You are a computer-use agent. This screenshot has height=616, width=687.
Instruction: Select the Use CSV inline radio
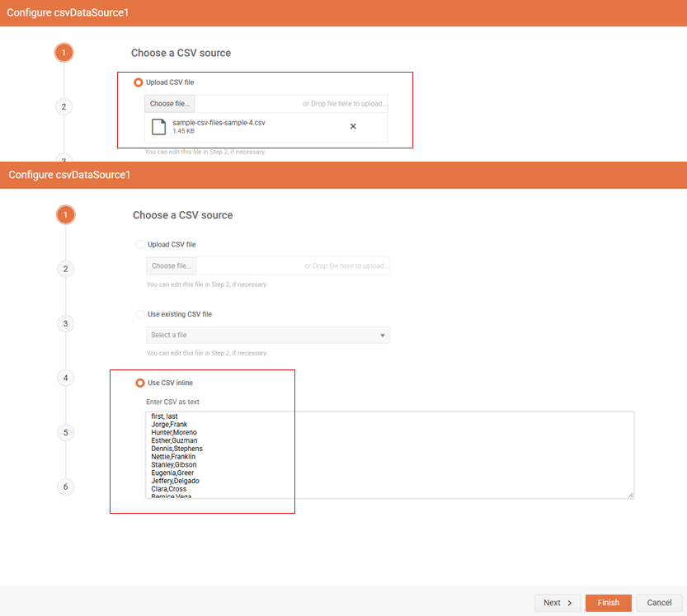(x=139, y=383)
